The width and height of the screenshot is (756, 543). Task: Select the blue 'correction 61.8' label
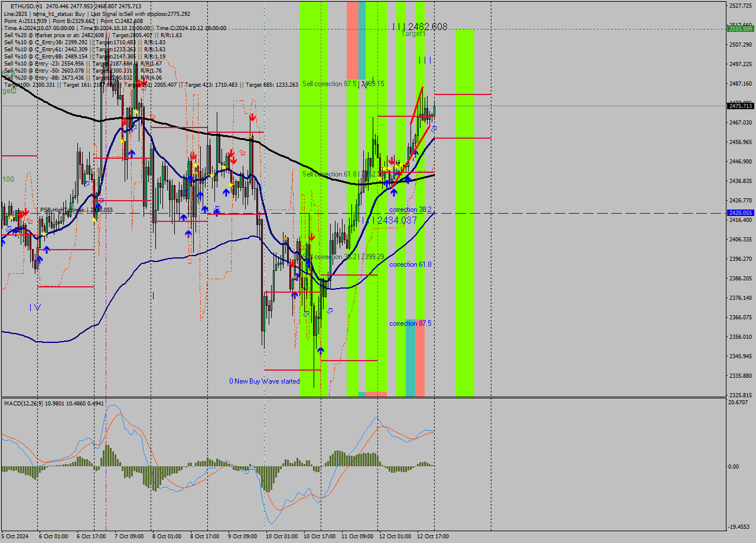coord(410,264)
